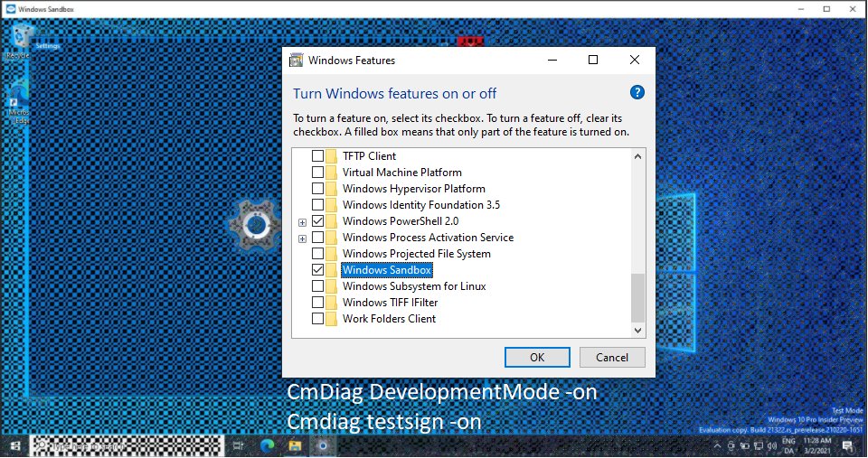
Task: Check Windows Identity Foundation 3.5
Action: click(x=317, y=205)
